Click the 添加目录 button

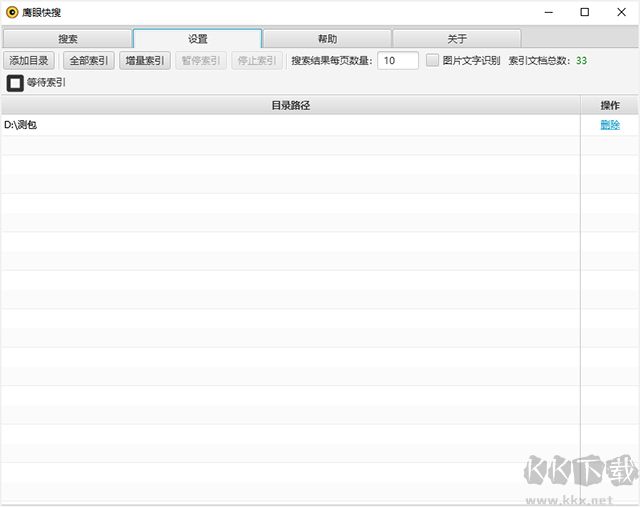[x=29, y=60]
